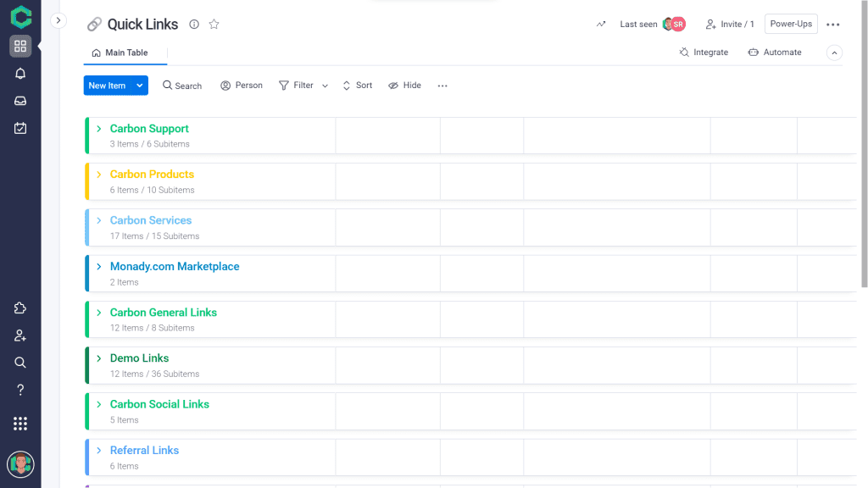Open the workspaces grid icon in sidebar
Screen dimensions: 868x488
coord(20,46)
